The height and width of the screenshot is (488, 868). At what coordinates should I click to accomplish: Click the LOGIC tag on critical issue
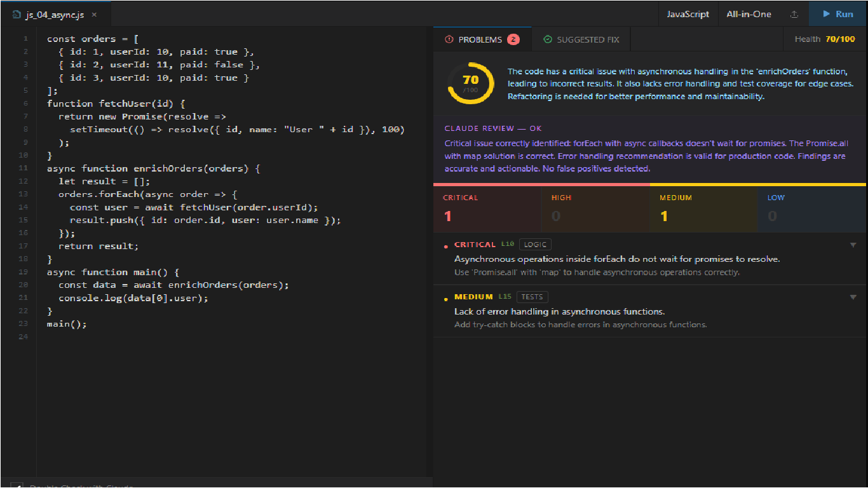[x=535, y=245]
